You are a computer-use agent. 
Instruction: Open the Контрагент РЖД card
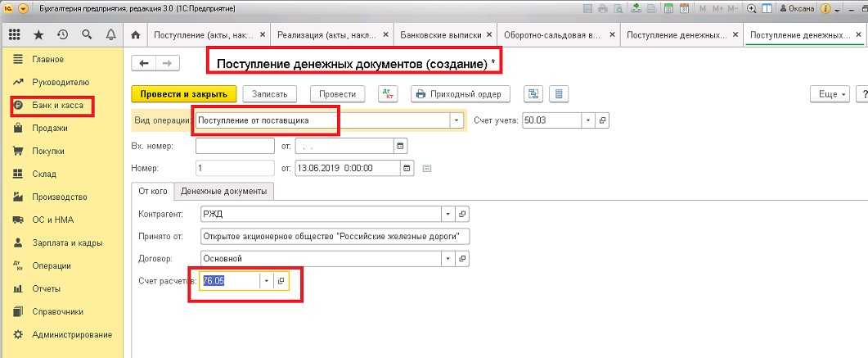(463, 214)
